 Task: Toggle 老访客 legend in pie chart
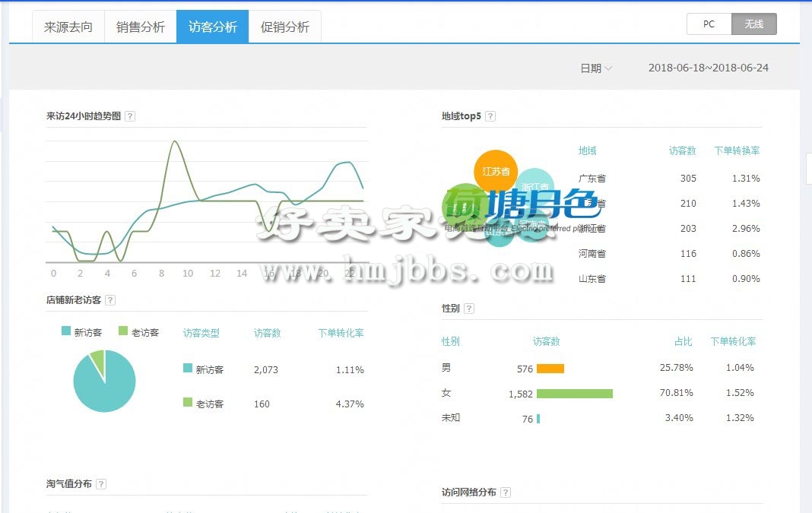coord(138,332)
